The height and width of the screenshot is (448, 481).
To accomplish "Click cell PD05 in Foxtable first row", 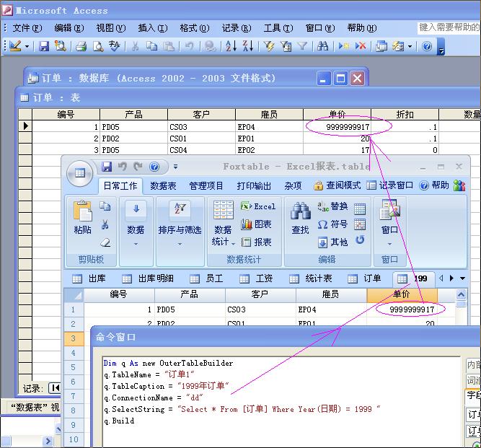I will coord(190,309).
